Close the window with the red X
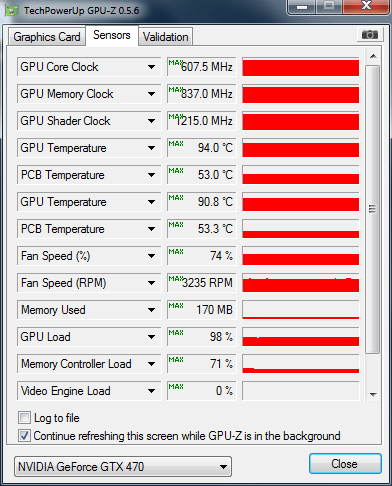 tap(366, 6)
